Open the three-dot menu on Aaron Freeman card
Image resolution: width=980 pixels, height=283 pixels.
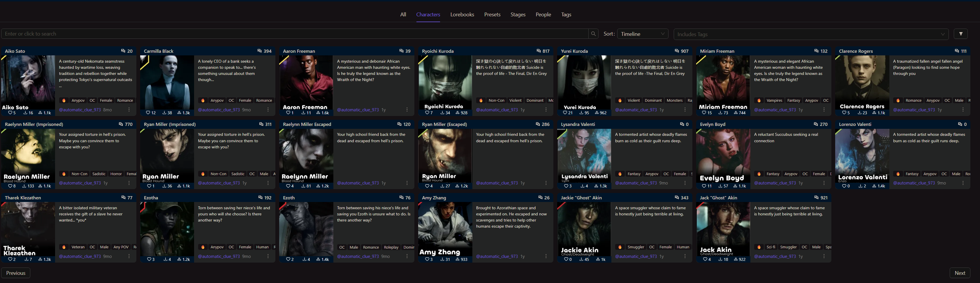click(x=407, y=110)
